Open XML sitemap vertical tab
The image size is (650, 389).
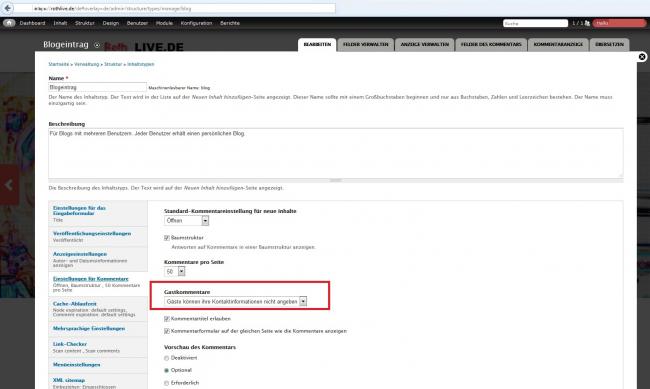98,382
